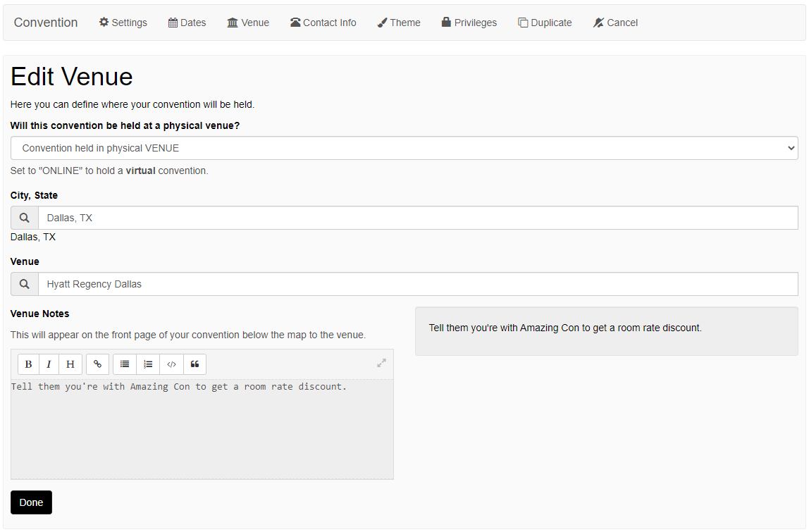The width and height of the screenshot is (809, 532).
Task: Apply Italic formatting in editor
Action: tap(49, 364)
